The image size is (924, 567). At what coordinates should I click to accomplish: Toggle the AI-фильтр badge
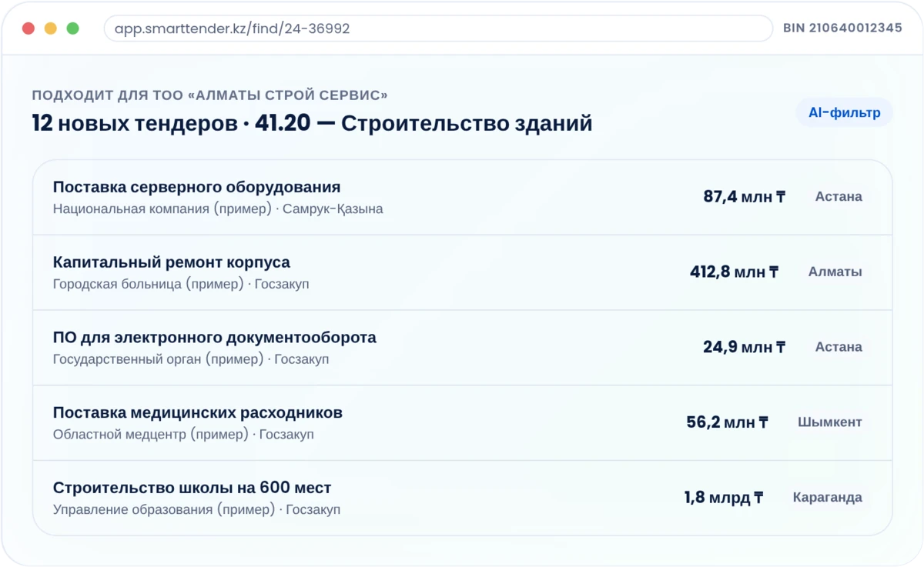(844, 113)
